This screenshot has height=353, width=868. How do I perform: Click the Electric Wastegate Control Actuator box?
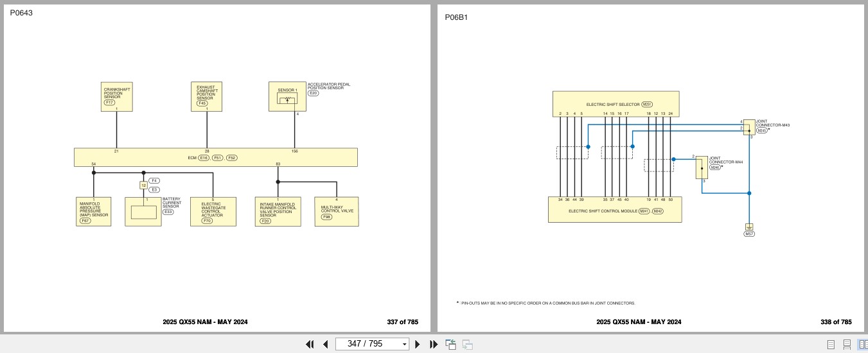(x=213, y=212)
